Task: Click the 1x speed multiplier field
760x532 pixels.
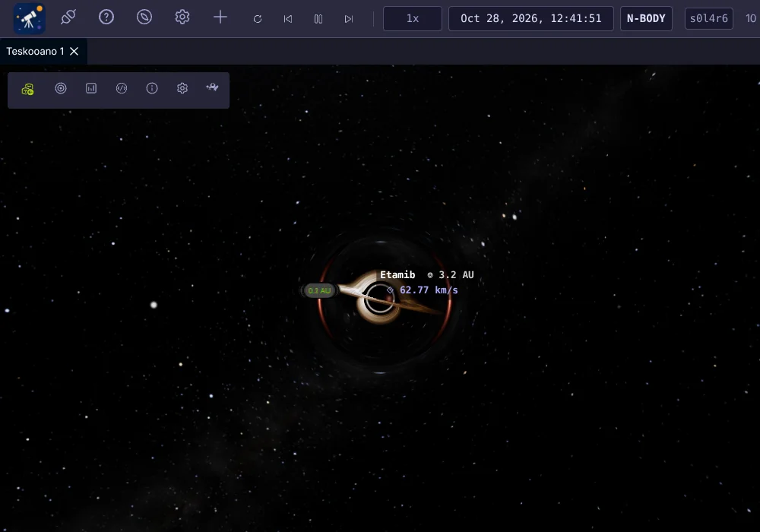Action: 413,18
